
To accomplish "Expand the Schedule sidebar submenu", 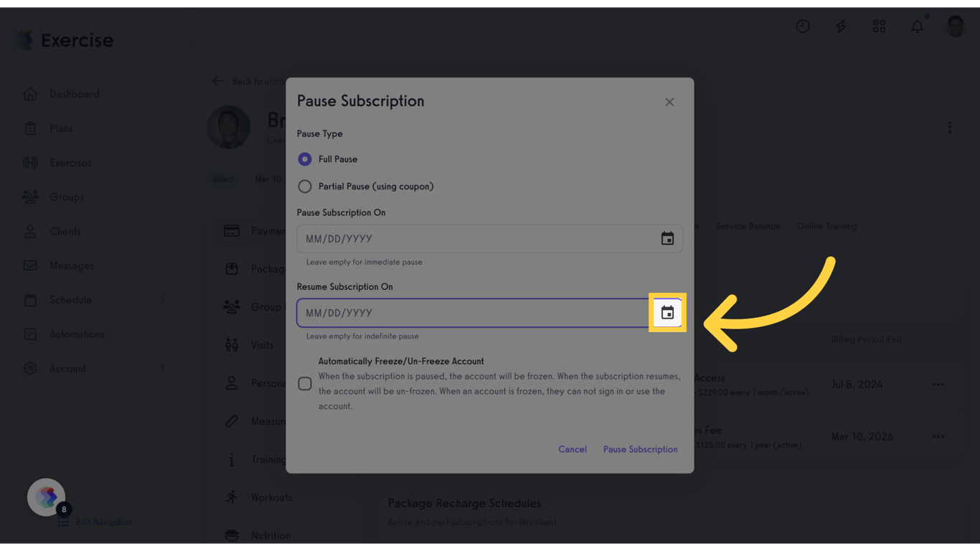I will (162, 300).
